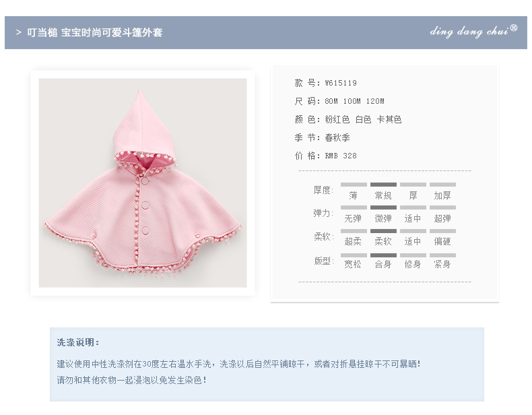
Task: Click the pink hooded cape product photo
Action: (143, 183)
